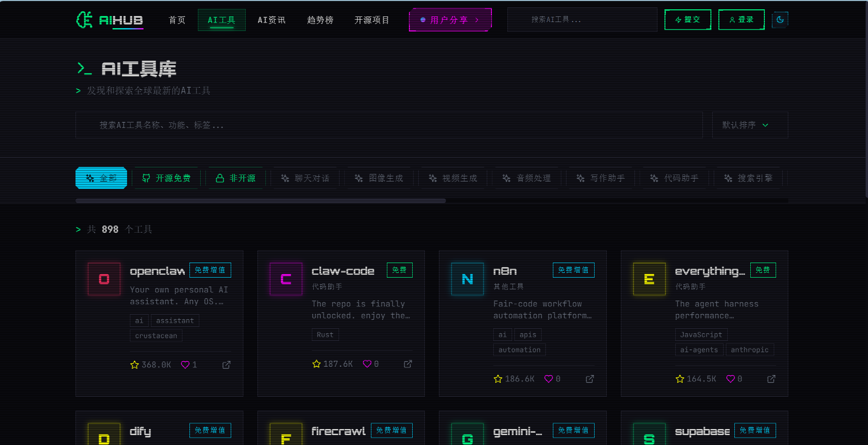Select the AI工具 nav tab
This screenshot has width=868, height=445.
click(x=222, y=20)
